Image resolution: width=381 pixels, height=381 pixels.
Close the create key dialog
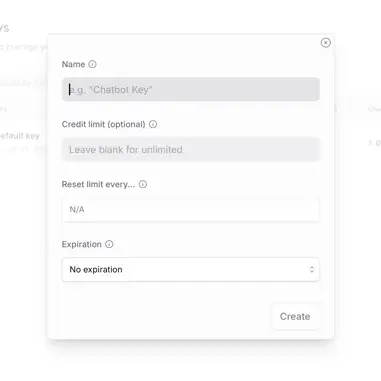(326, 43)
